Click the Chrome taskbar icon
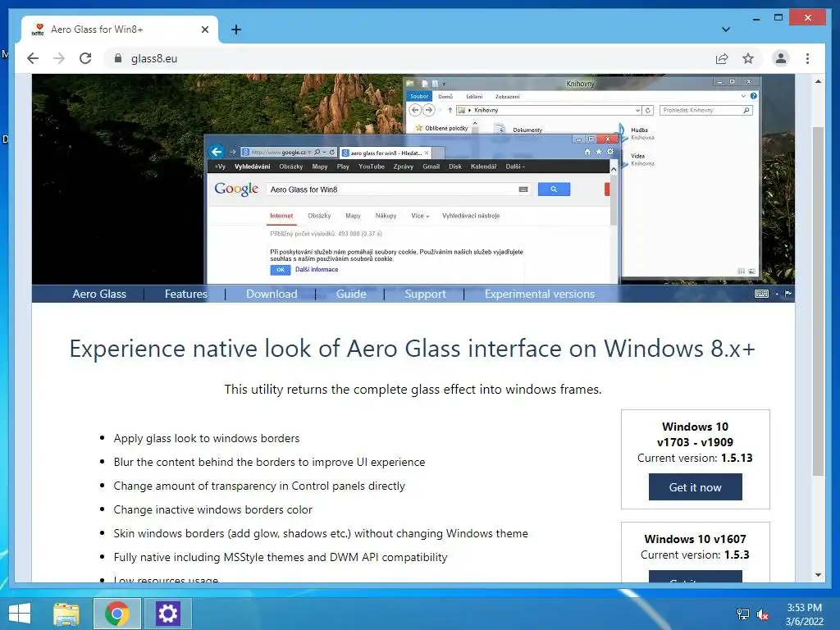Image resolution: width=840 pixels, height=630 pixels. coord(117,614)
